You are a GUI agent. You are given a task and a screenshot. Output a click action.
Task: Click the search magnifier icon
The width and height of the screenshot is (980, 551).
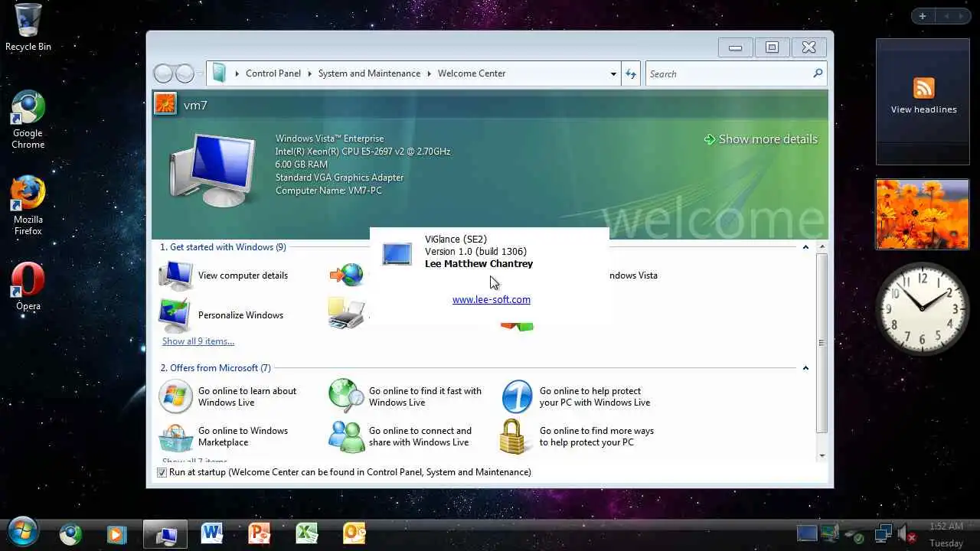[818, 73]
